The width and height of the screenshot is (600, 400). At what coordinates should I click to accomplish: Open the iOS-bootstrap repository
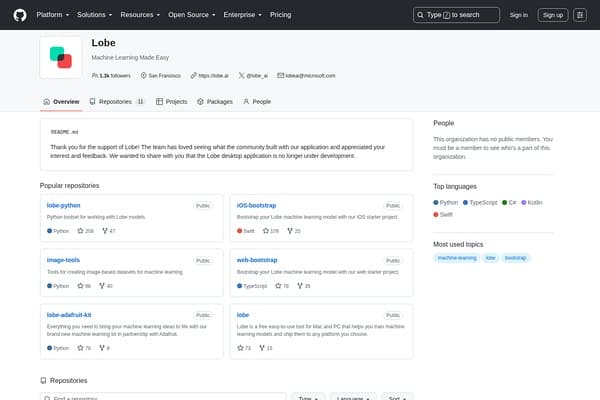click(256, 206)
